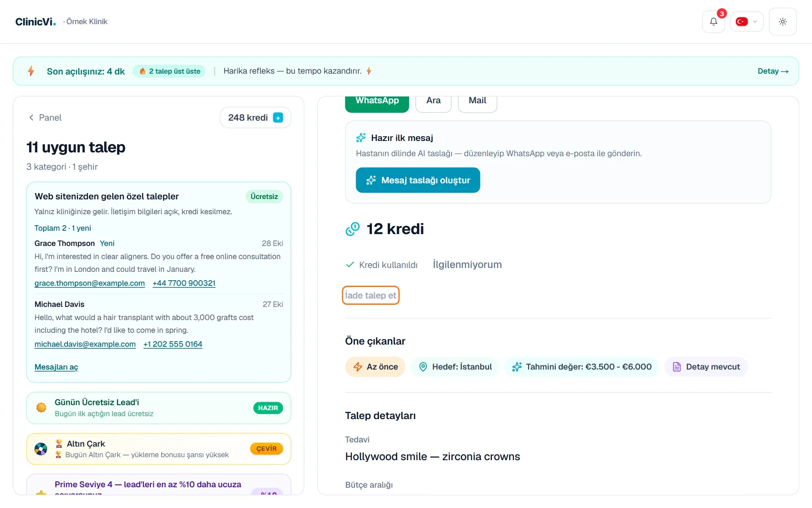Viewport: 812px width, 508px height.
Task: Click the lightning icon in the banner
Action: coord(31,71)
